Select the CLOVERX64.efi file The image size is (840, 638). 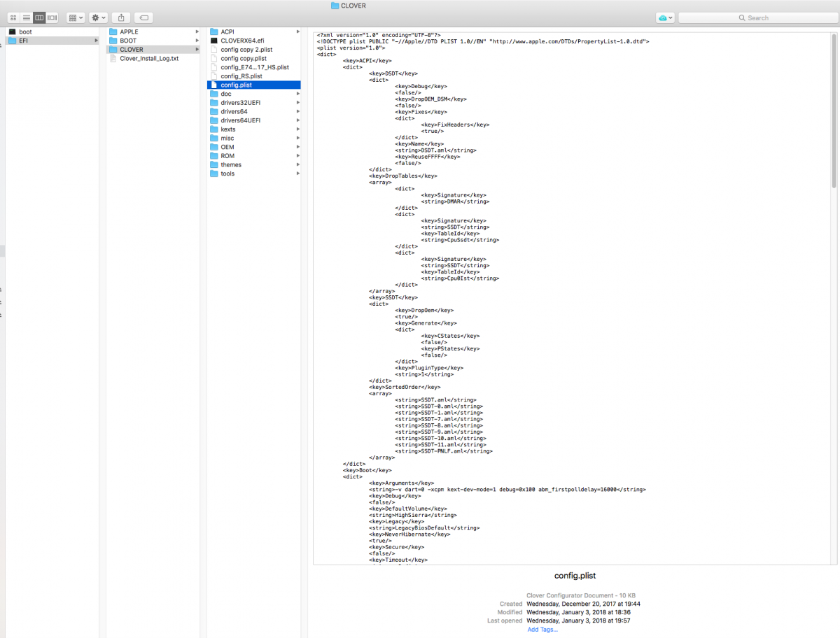pyautogui.click(x=241, y=41)
